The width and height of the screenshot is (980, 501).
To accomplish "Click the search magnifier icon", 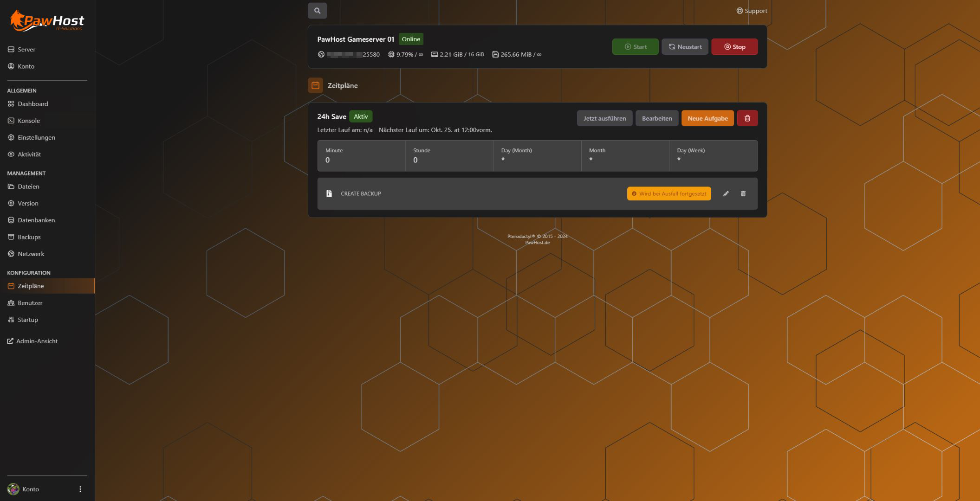I will [x=317, y=11].
